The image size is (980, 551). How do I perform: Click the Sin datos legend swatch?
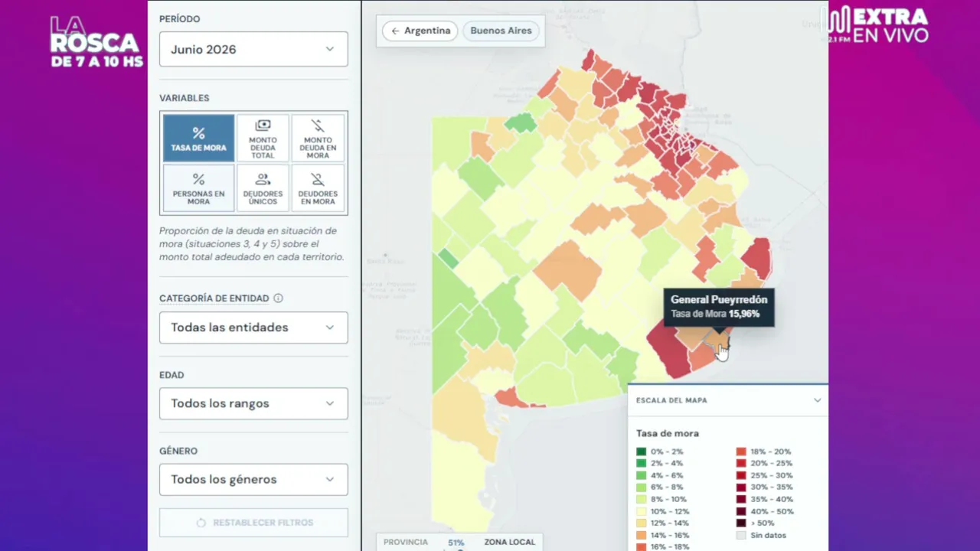click(740, 535)
